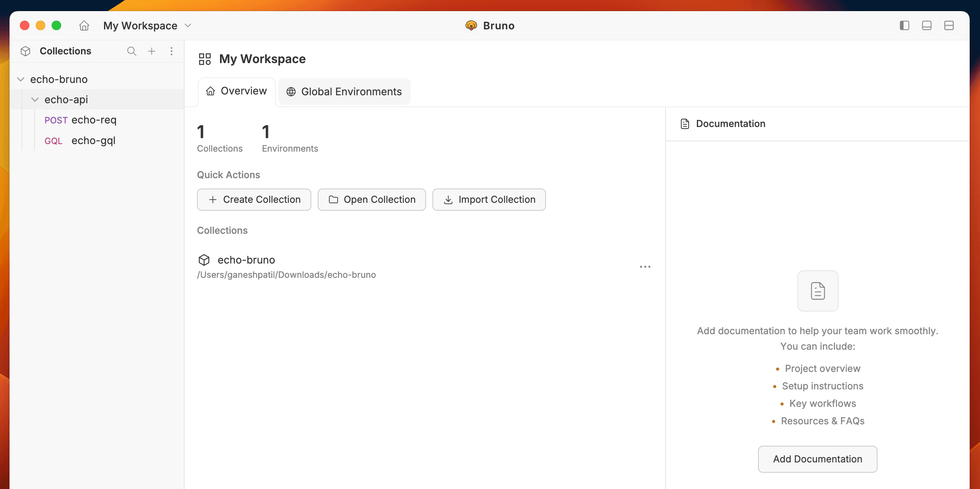
Task: Click the home icon in the title bar
Action: [84, 25]
